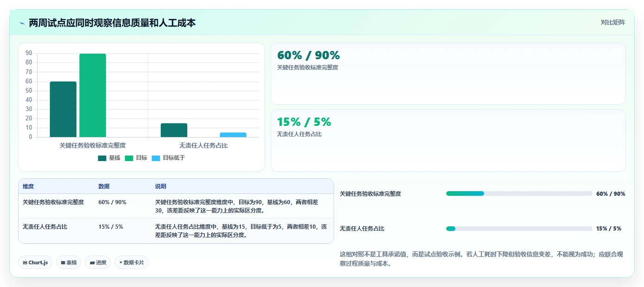Image resolution: width=644 pixels, height=287 pixels.
Task: Click the 说明 table column header
Action: coord(161,187)
